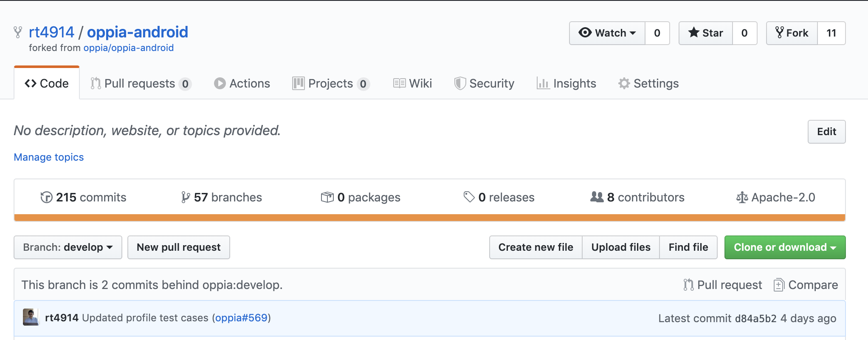The height and width of the screenshot is (340, 868).
Task: Open the oppia#569 pull request link
Action: pos(242,318)
